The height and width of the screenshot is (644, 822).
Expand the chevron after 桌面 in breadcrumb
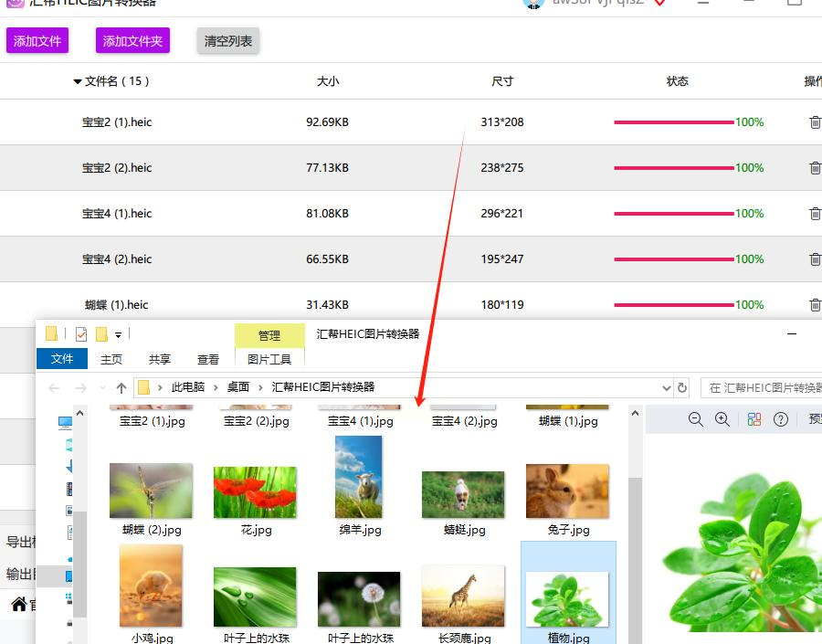[x=260, y=388]
